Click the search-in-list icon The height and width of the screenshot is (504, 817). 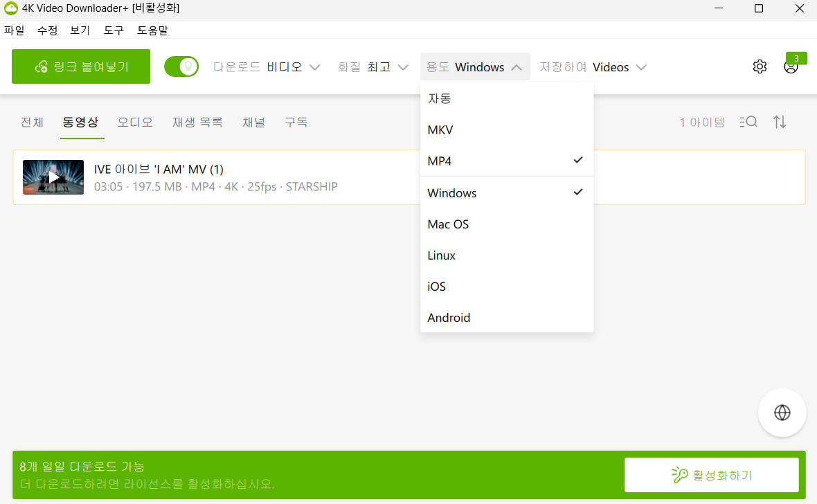(748, 122)
